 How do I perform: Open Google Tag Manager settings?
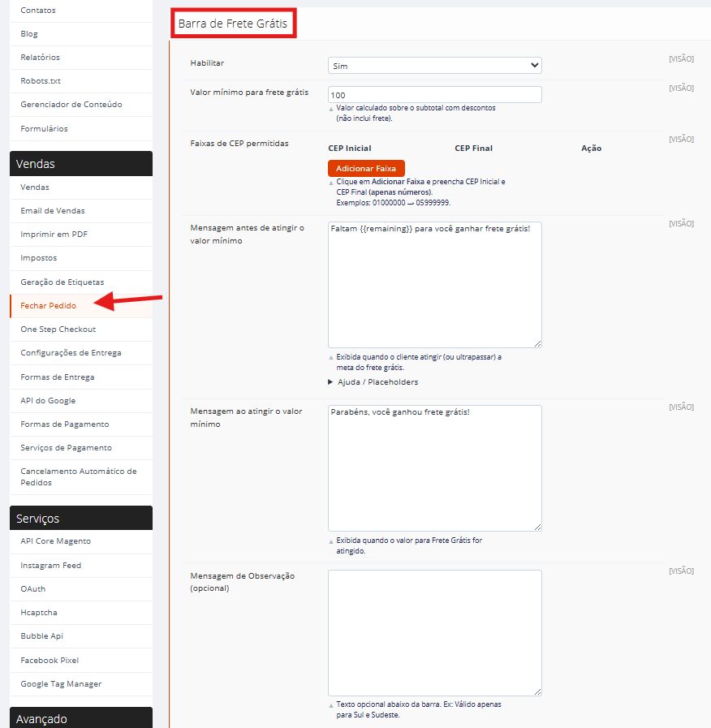tap(62, 684)
